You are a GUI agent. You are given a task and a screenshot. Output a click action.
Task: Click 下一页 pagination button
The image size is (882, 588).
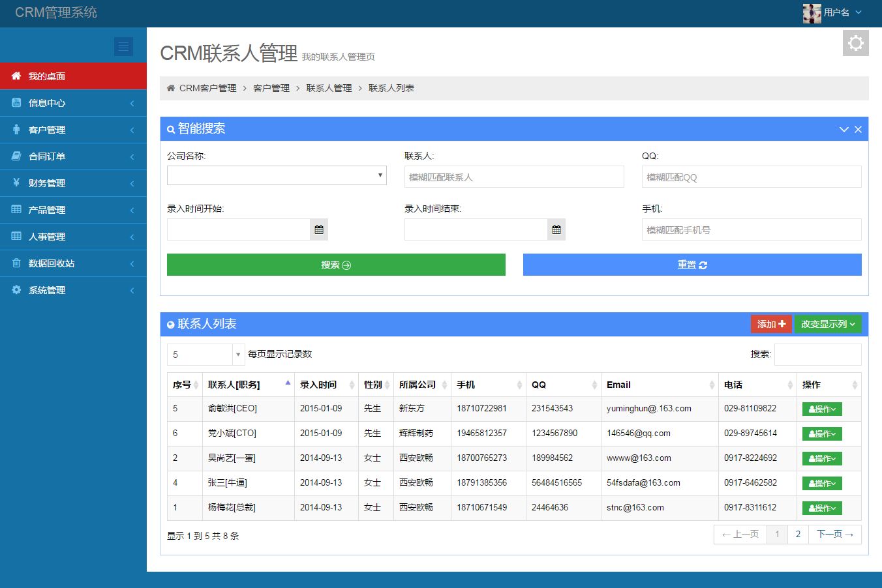pos(834,535)
